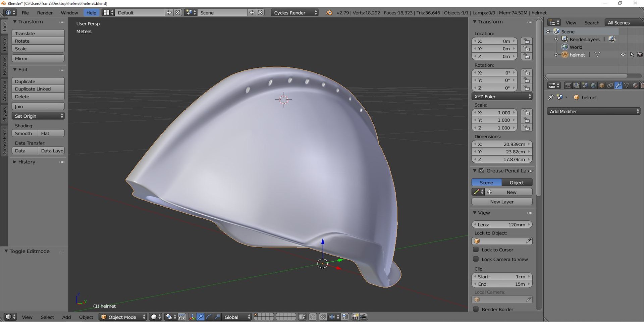Select the translate manipulator arrow icon
Viewport: 644px width, 322px height.
tap(201, 317)
